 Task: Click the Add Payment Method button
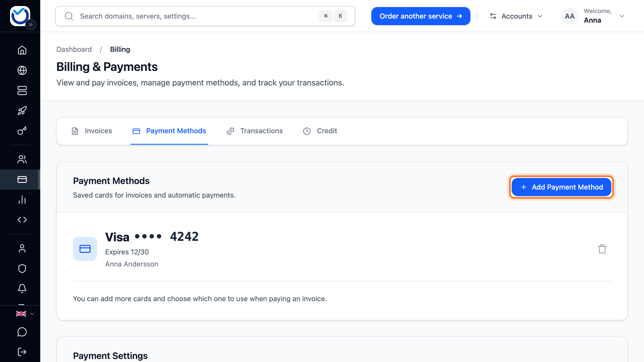[561, 187]
